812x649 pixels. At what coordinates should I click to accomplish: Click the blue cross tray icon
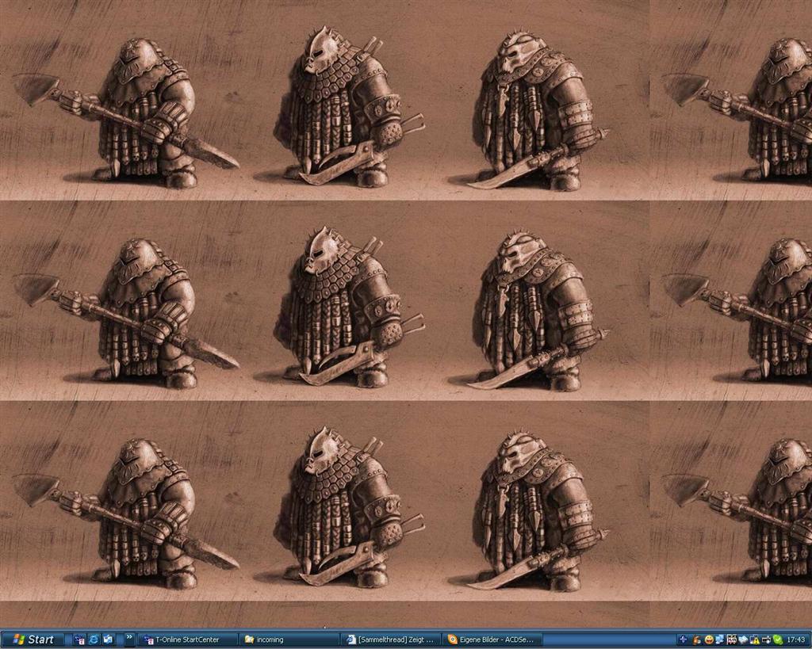[x=684, y=639]
